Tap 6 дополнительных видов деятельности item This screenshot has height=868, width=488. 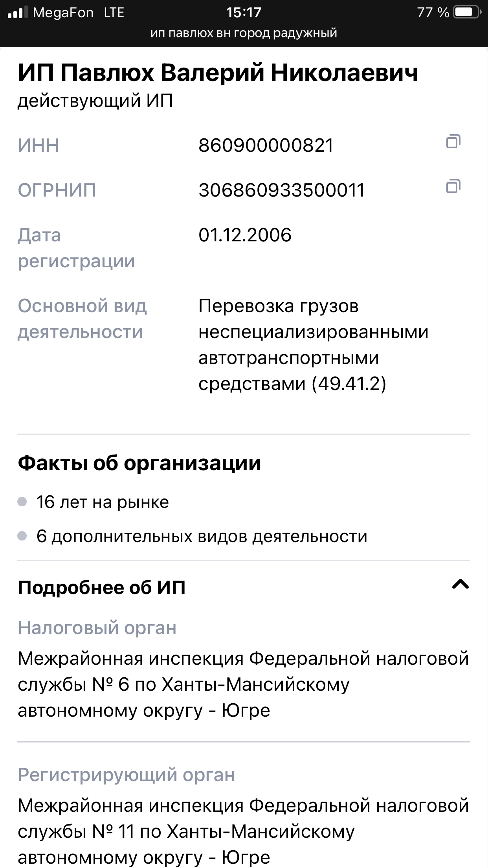click(x=202, y=536)
